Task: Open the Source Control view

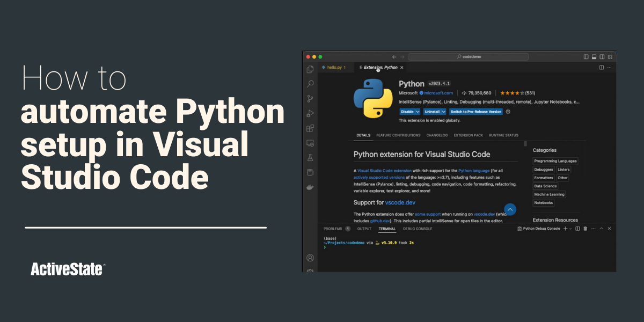Action: [x=310, y=99]
